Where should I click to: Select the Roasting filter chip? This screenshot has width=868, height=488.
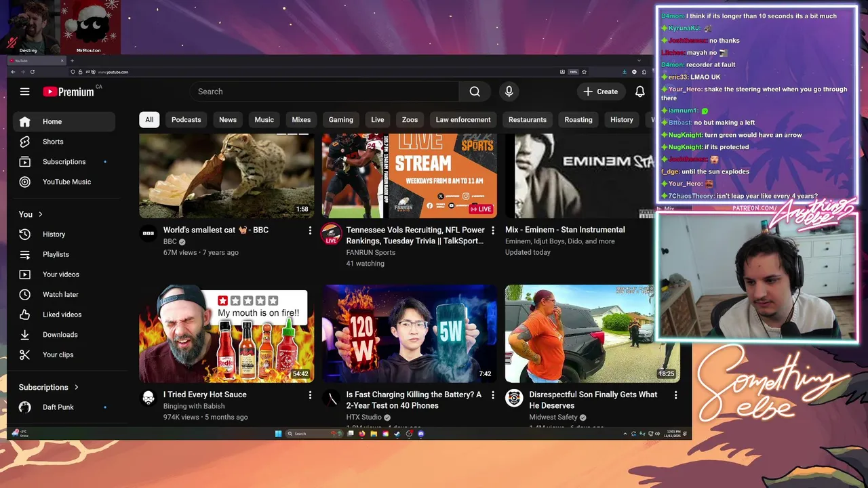tap(578, 120)
